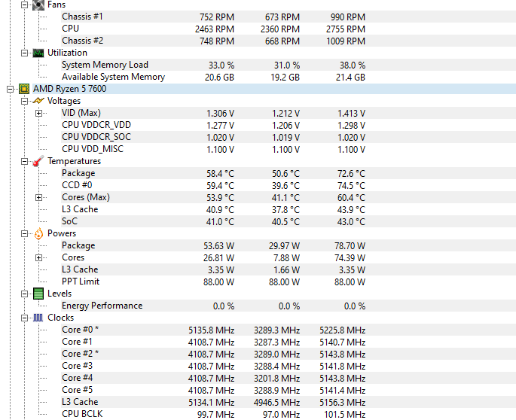Click the 97.0 MHz BCLK min value

click(282, 415)
